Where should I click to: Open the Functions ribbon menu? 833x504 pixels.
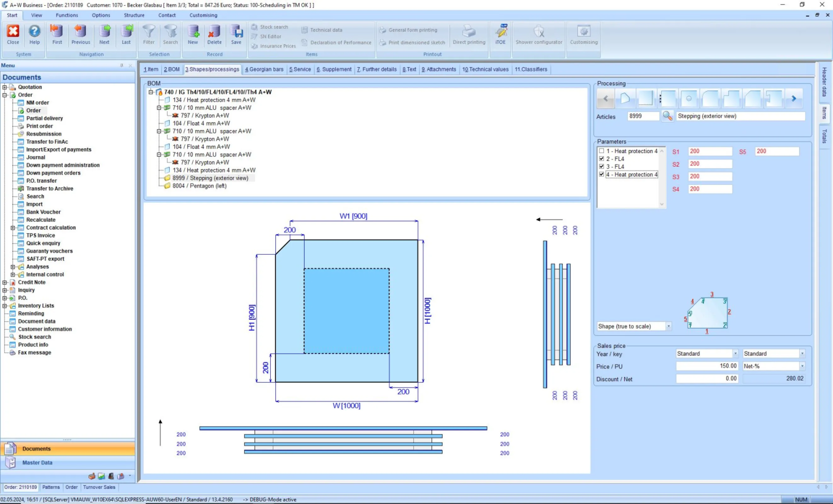tap(66, 15)
